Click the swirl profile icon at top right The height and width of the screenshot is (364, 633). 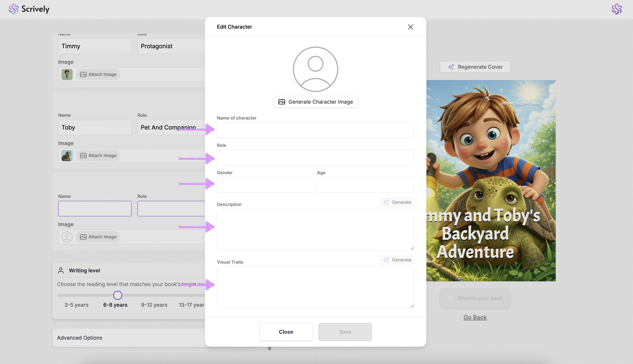pos(617,9)
